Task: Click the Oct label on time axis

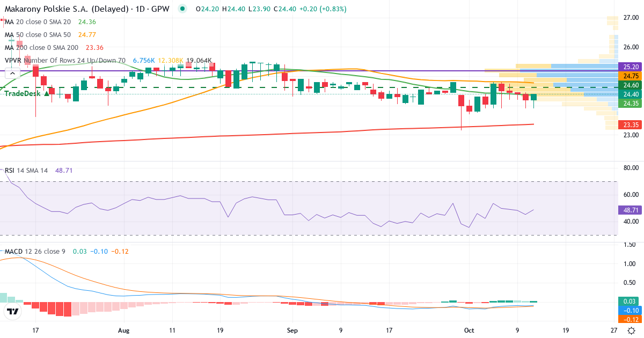Action: (x=470, y=330)
